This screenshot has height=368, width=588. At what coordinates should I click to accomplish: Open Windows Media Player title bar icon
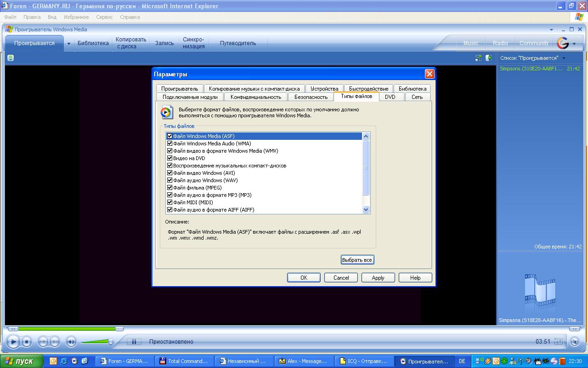pos(9,29)
